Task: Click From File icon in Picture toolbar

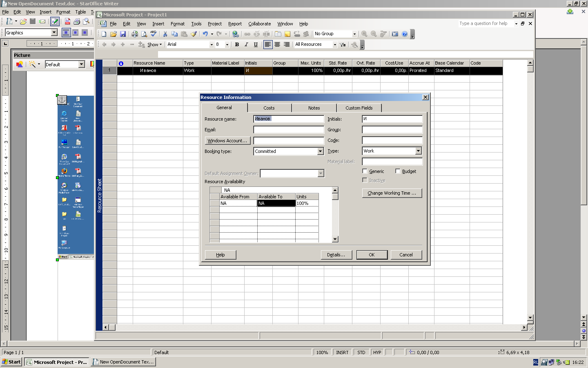Action: click(19, 64)
